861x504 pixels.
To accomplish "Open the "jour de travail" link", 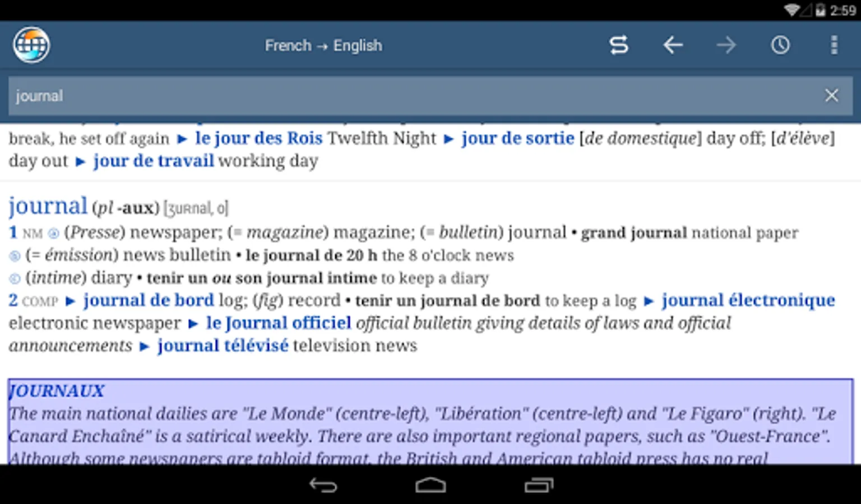I will click(x=154, y=161).
